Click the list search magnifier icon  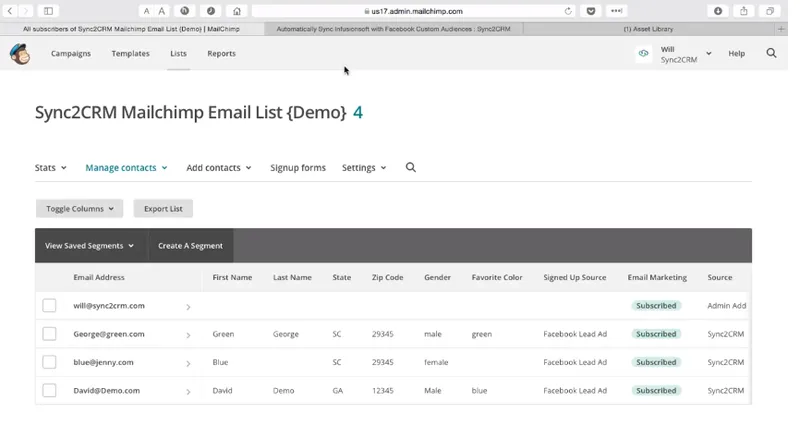[411, 167]
